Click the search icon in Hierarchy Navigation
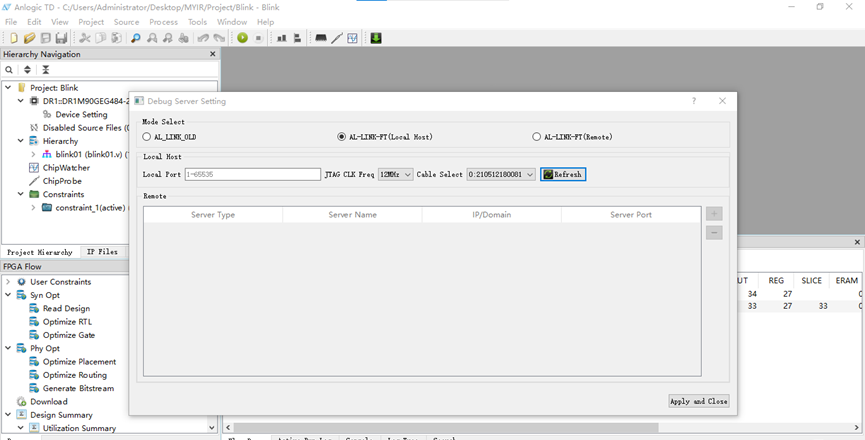Image resolution: width=865 pixels, height=440 pixels. (9, 69)
